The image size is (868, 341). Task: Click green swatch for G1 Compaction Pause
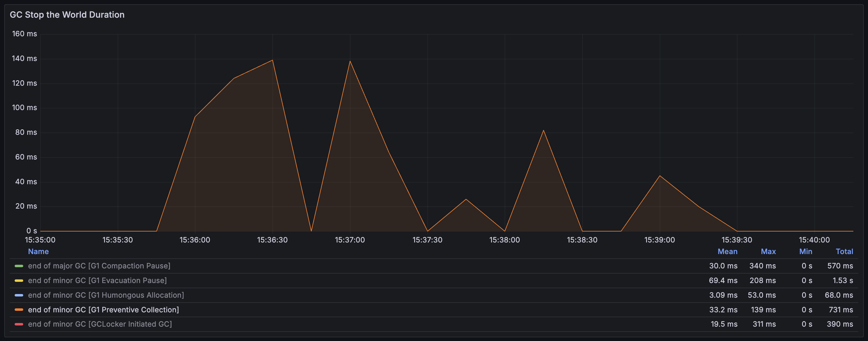[19, 266]
